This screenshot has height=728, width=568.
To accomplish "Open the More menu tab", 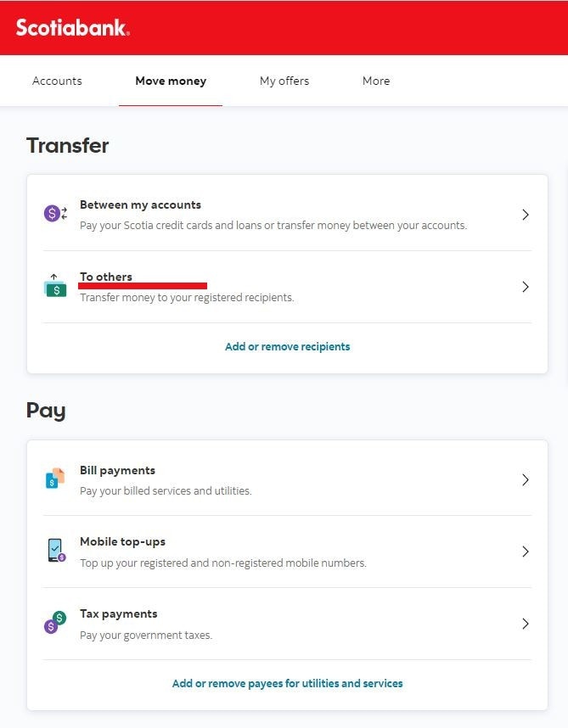I will (x=376, y=81).
